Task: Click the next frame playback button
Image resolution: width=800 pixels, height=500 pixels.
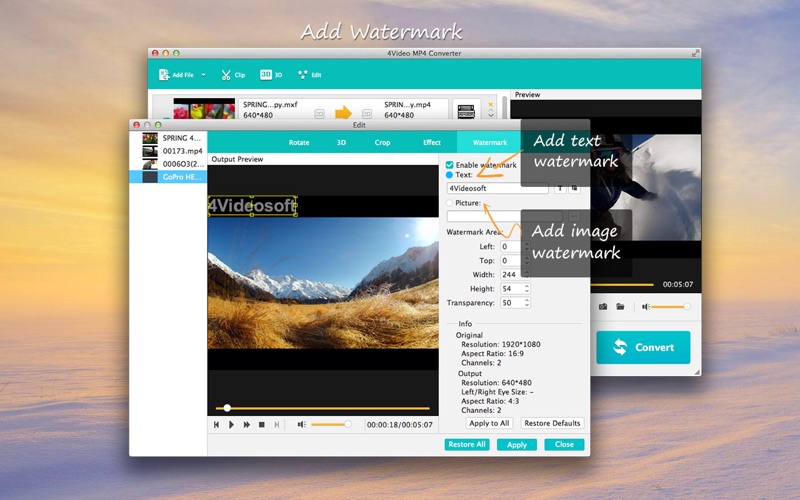Action: [277, 424]
